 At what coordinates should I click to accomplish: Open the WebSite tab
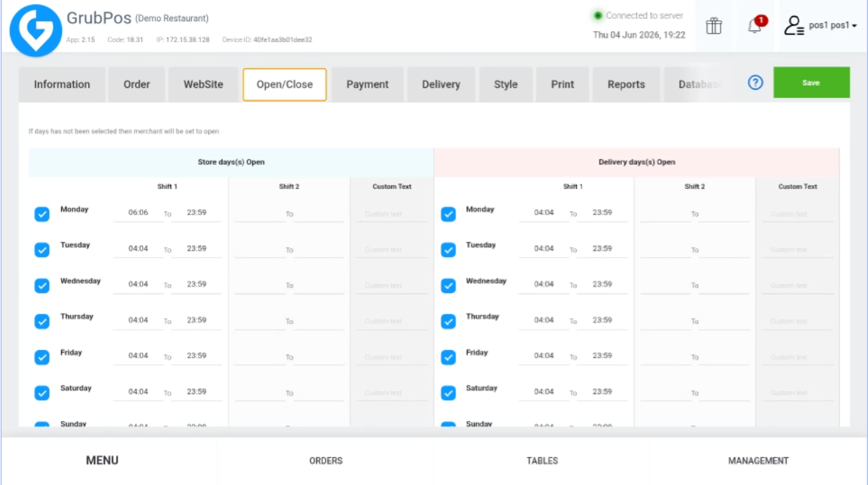click(203, 85)
